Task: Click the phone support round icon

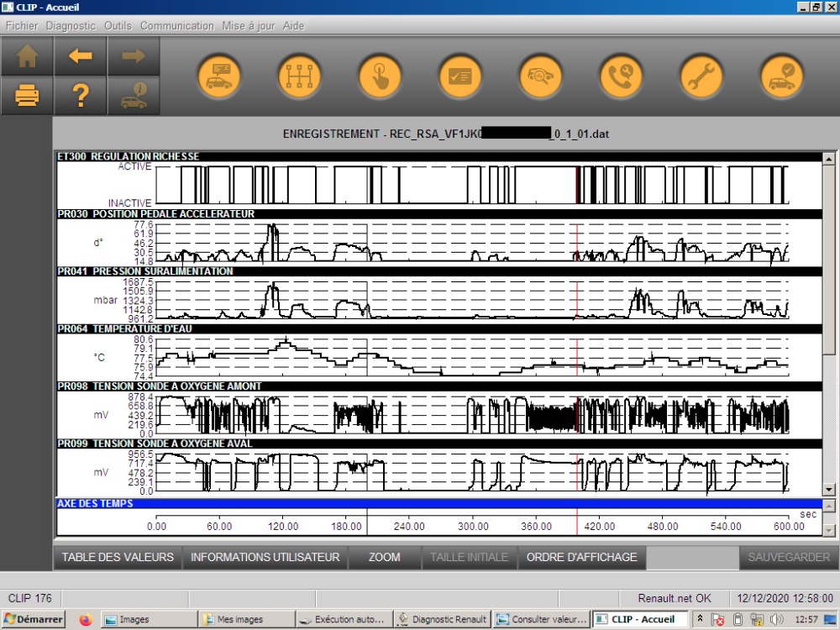Action: (x=621, y=76)
